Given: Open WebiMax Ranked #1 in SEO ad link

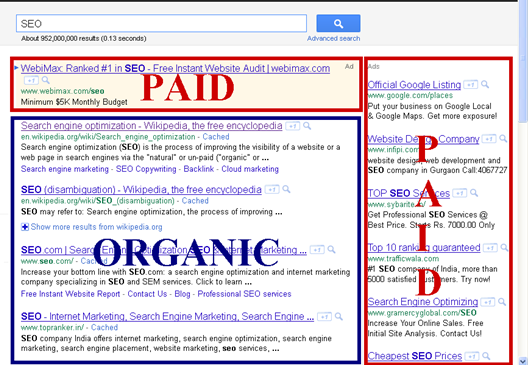Looking at the screenshot, I should [175, 68].
